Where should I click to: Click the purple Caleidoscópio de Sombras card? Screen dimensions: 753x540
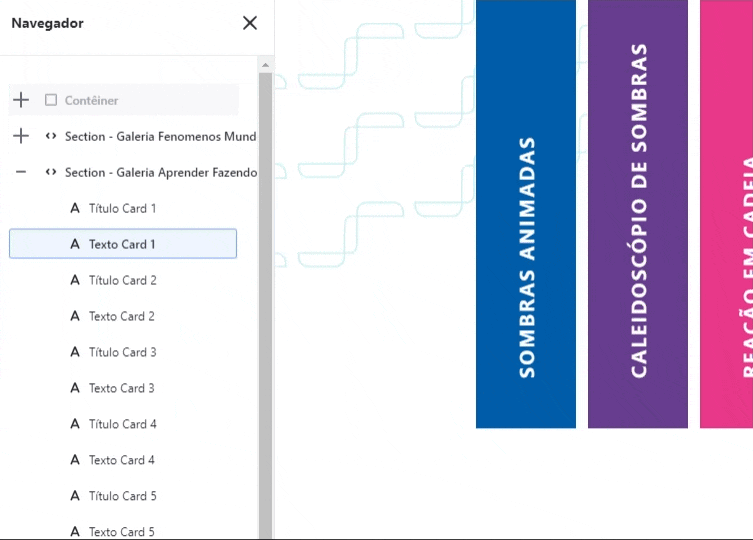click(x=638, y=214)
